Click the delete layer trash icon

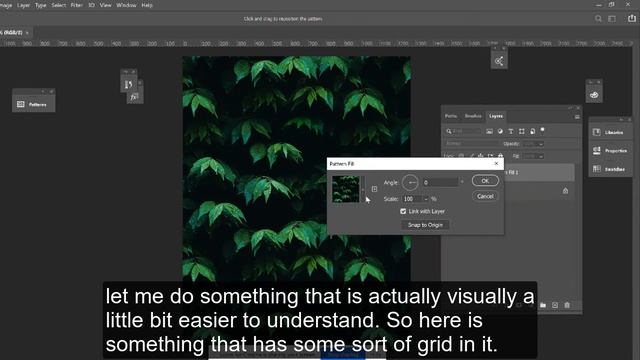pyautogui.click(x=567, y=305)
